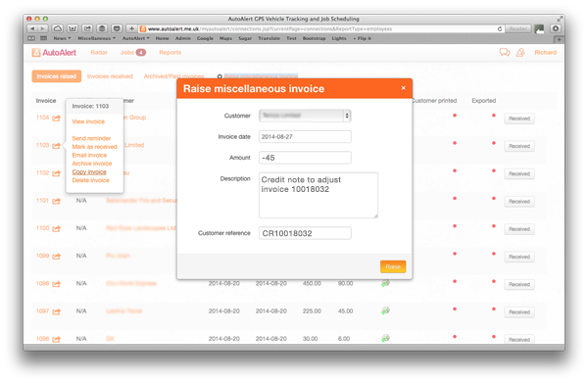Click the Google bookmark
Screen dimensions: 588x383
(205, 38)
